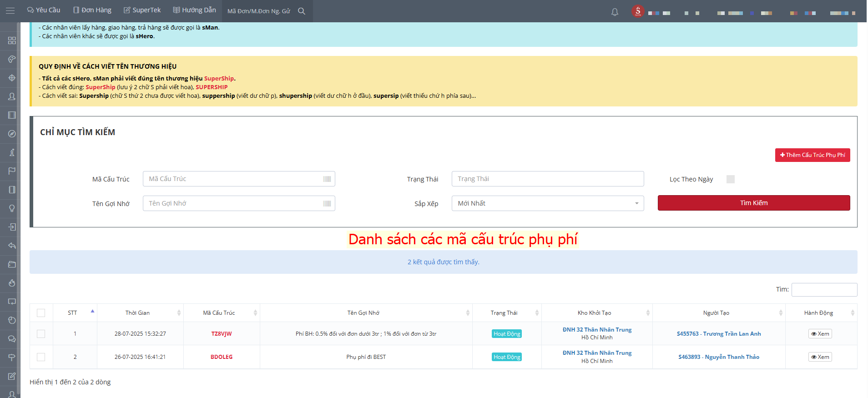Open the SuperTek menu
This screenshot has height=398, width=868.
(x=142, y=10)
